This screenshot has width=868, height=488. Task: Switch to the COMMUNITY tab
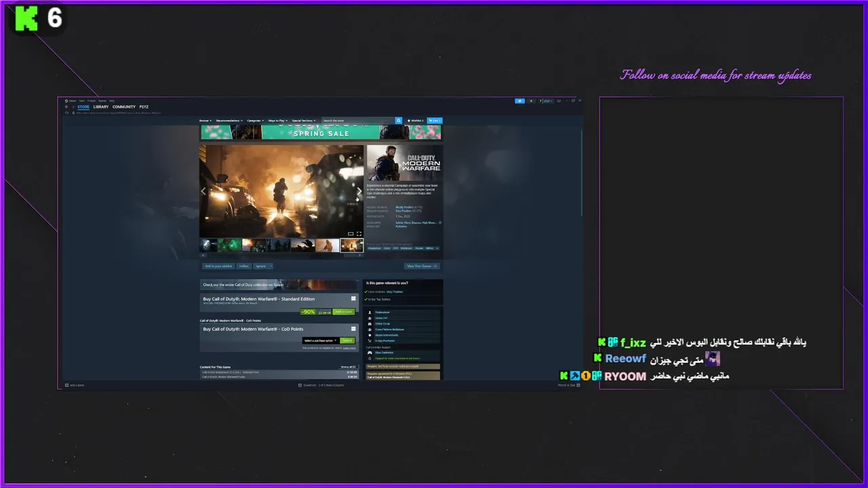pos(124,106)
